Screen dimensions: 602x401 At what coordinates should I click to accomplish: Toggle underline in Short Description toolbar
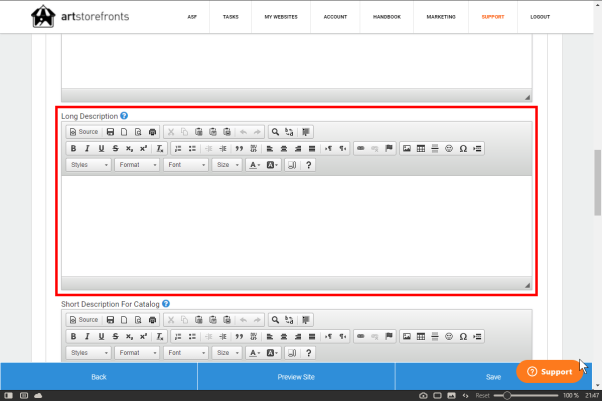[x=101, y=336]
